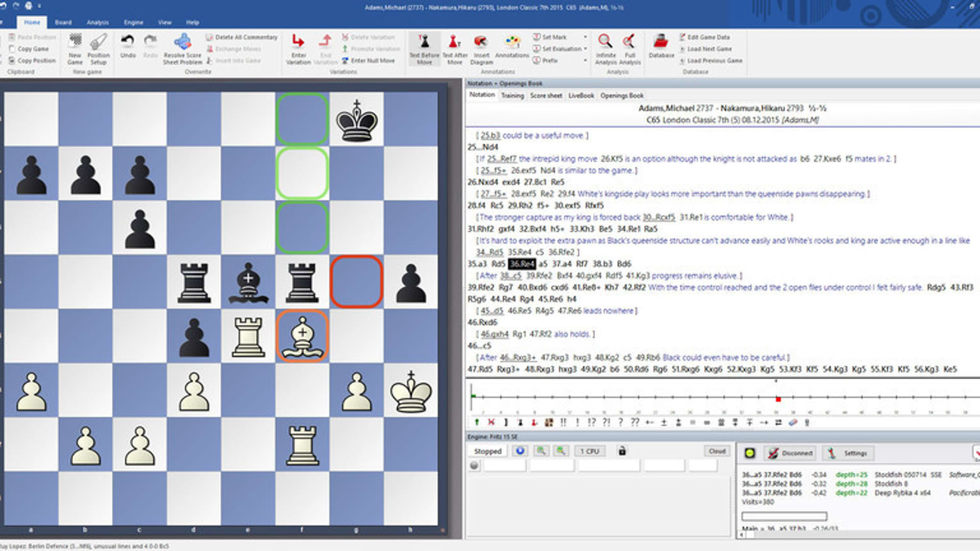Switch to LiveBook tab
This screenshot has height=551, width=980.
[x=581, y=95]
